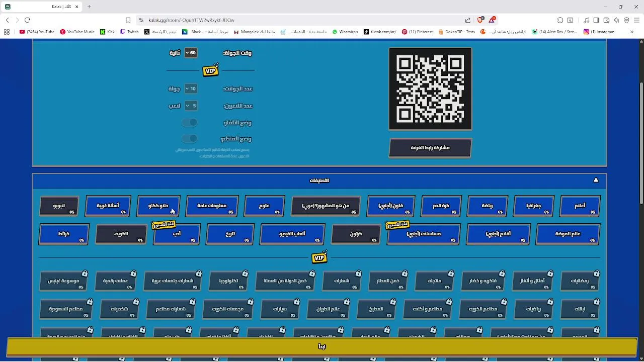Bookmark this page icon
The image size is (644, 362).
(128, 20)
